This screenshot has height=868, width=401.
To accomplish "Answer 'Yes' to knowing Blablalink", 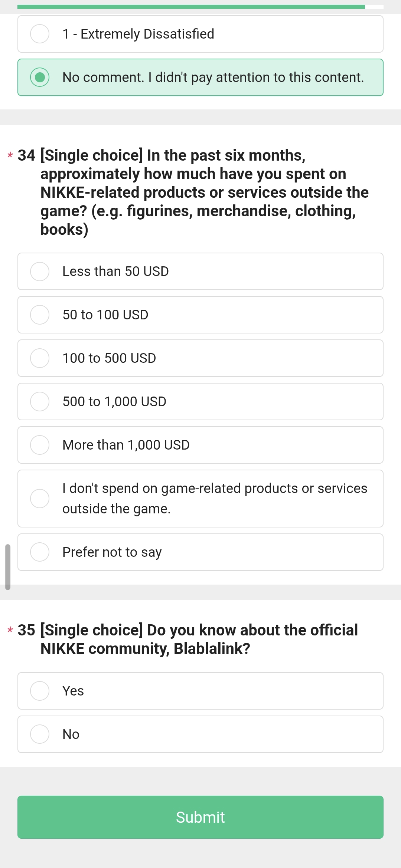I will point(40,691).
